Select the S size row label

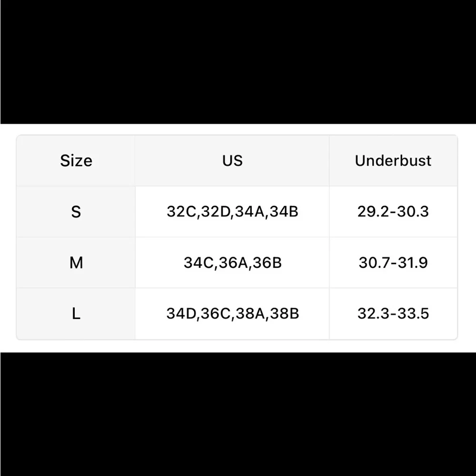click(x=76, y=212)
